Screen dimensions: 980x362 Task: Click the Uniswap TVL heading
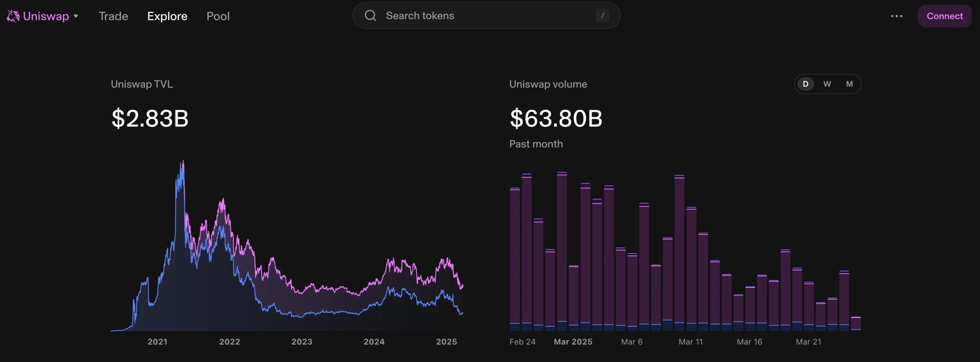point(142,84)
